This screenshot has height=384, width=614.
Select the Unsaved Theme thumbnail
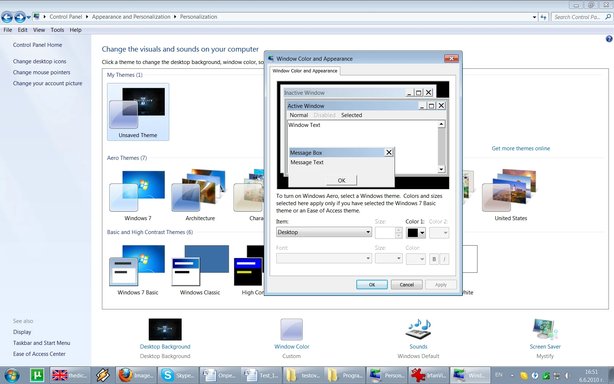pyautogui.click(x=138, y=112)
